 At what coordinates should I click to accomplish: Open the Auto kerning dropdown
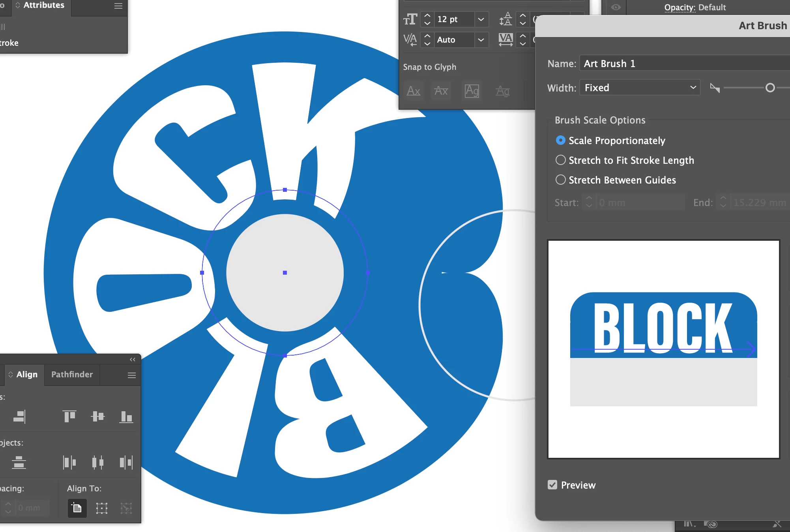[481, 40]
